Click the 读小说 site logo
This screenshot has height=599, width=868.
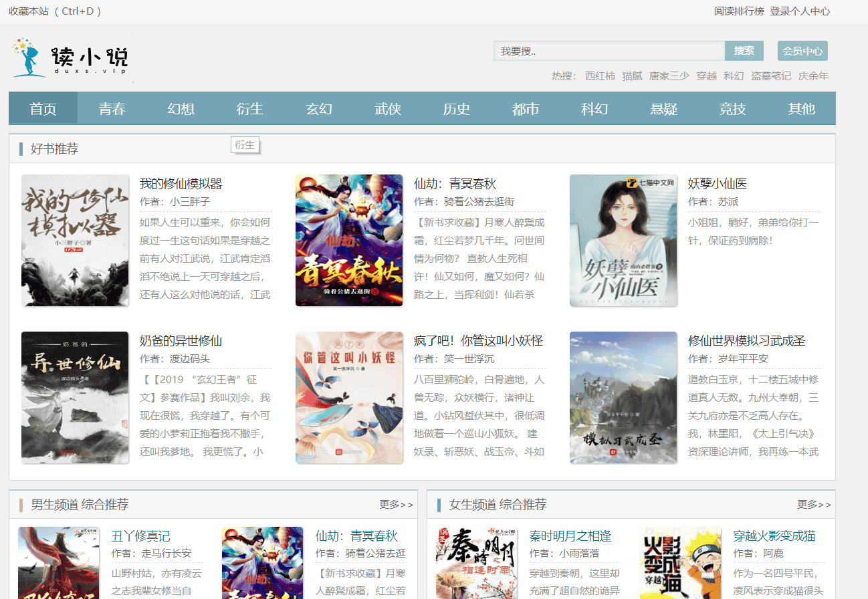pos(71,59)
